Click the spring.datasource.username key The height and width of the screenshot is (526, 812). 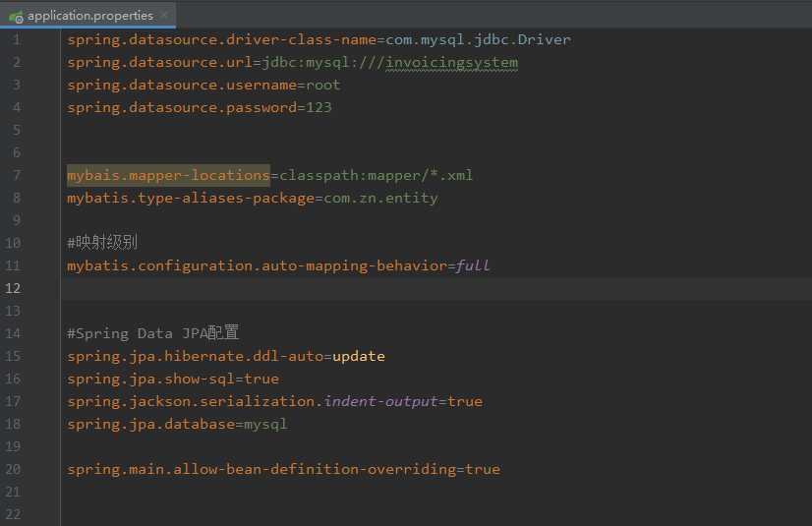click(182, 85)
